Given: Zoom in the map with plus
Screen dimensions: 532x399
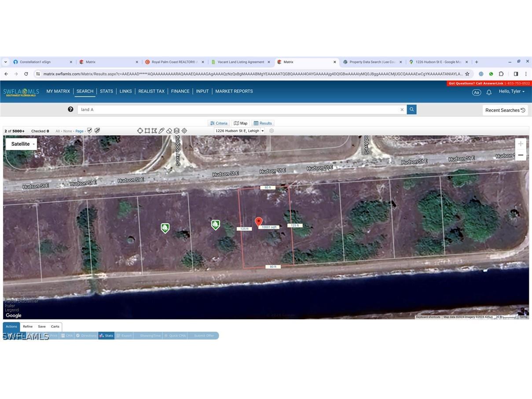Looking at the screenshot, I should [x=521, y=144].
